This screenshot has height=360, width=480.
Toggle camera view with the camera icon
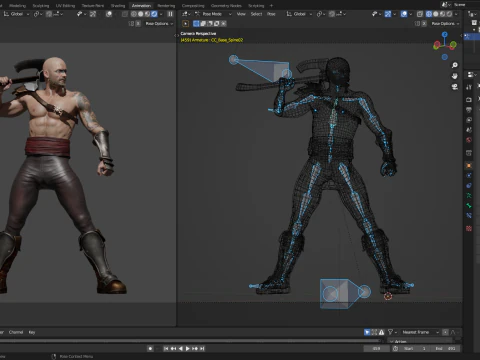tap(455, 87)
